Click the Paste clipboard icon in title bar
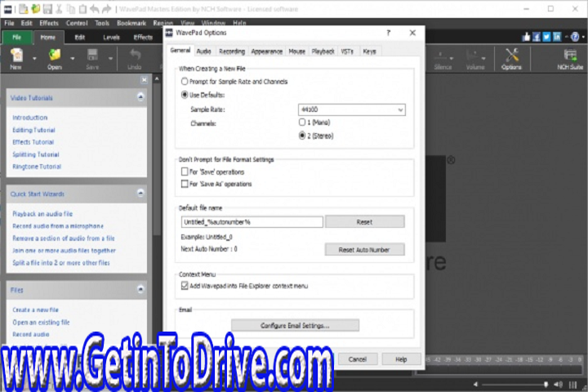The image size is (588, 392). 82,9
